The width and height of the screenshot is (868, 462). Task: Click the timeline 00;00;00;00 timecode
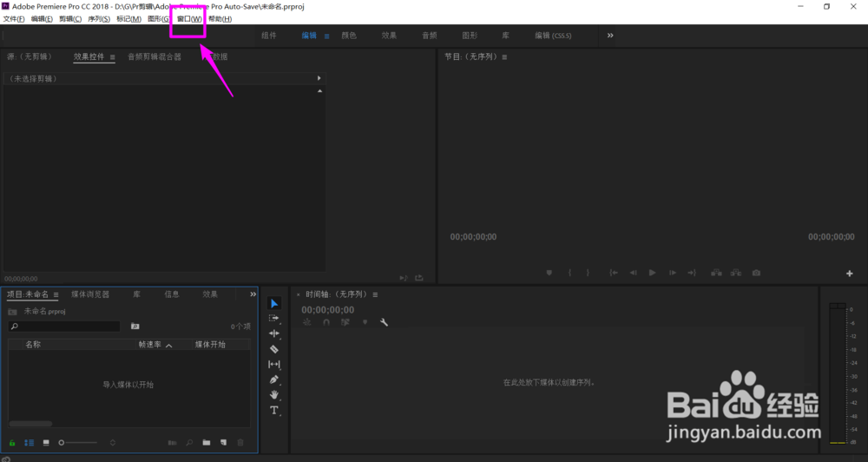pyautogui.click(x=328, y=310)
